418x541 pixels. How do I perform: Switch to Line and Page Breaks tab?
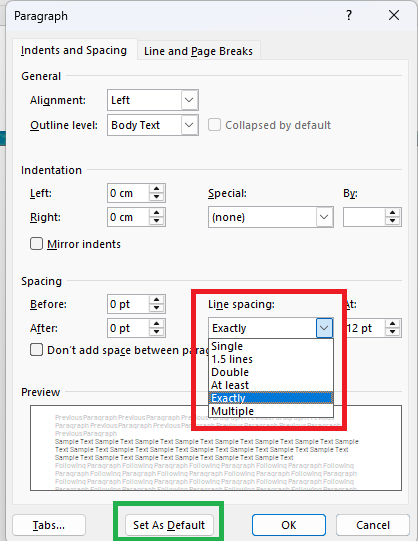198,51
